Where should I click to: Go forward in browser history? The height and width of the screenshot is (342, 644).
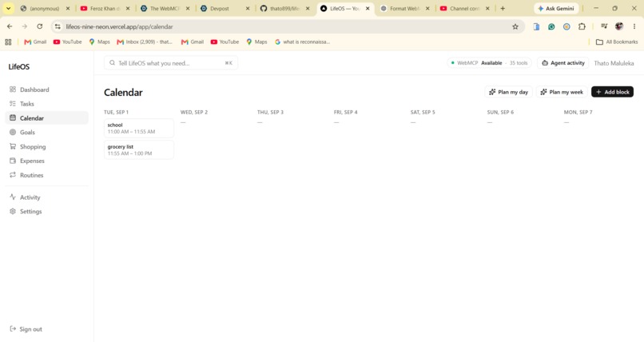[x=25, y=26]
